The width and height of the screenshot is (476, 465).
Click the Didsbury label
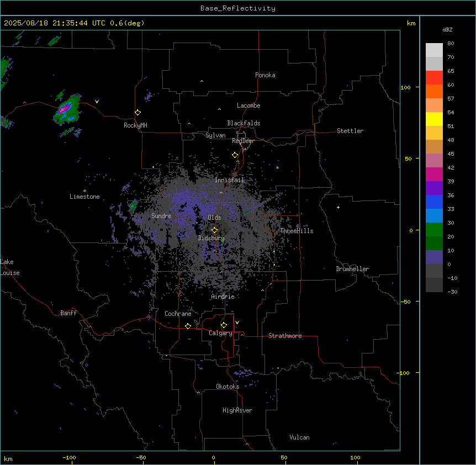click(211, 238)
